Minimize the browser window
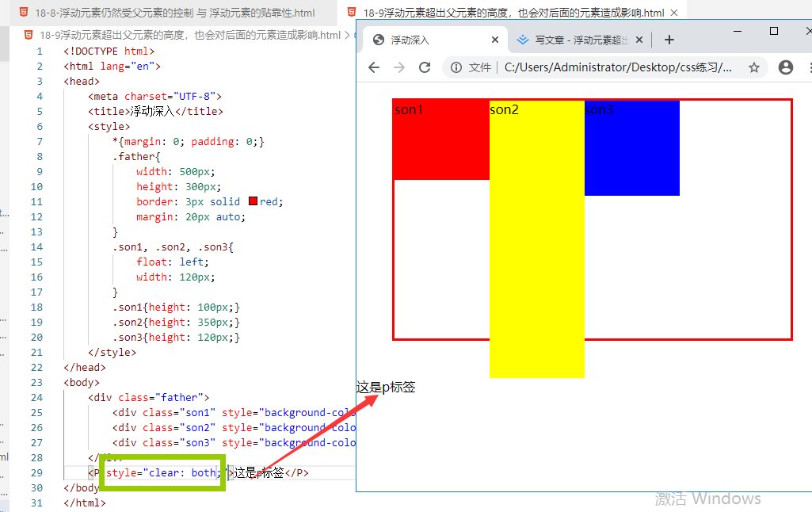The height and width of the screenshot is (512, 812). 738,31
